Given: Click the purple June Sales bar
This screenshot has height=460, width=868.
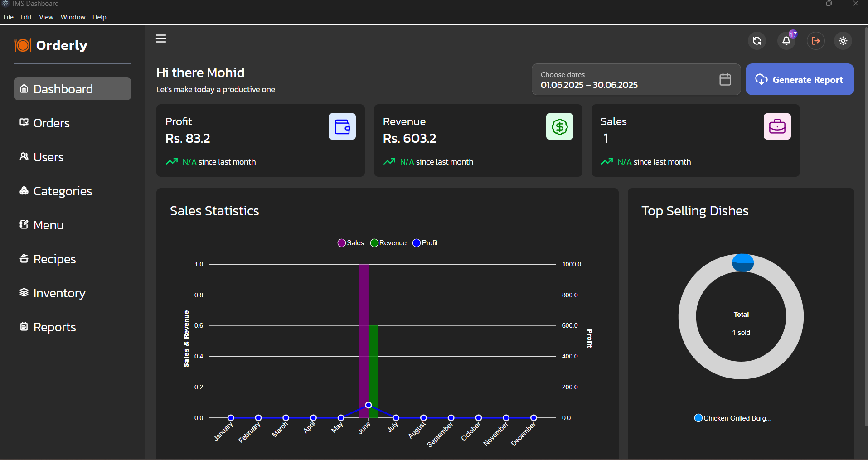Looking at the screenshot, I should tap(364, 341).
